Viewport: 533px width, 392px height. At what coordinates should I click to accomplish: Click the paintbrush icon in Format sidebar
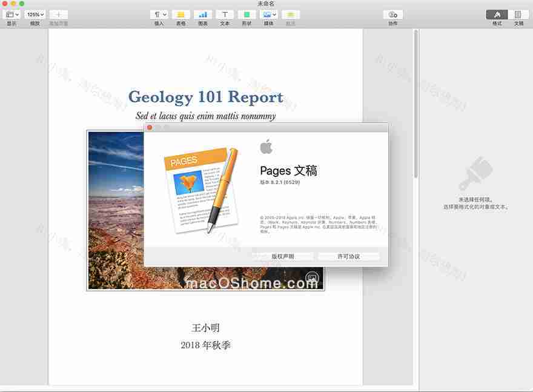tap(475, 173)
